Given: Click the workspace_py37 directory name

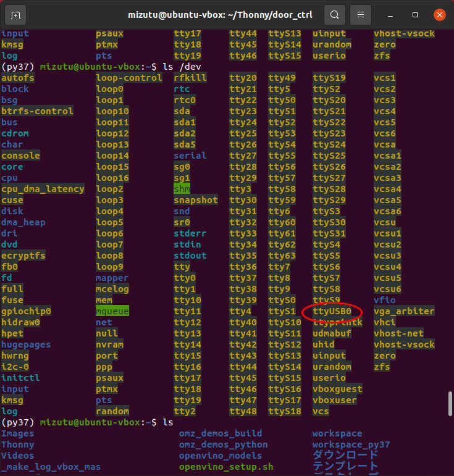Looking at the screenshot, I should tap(351, 445).
